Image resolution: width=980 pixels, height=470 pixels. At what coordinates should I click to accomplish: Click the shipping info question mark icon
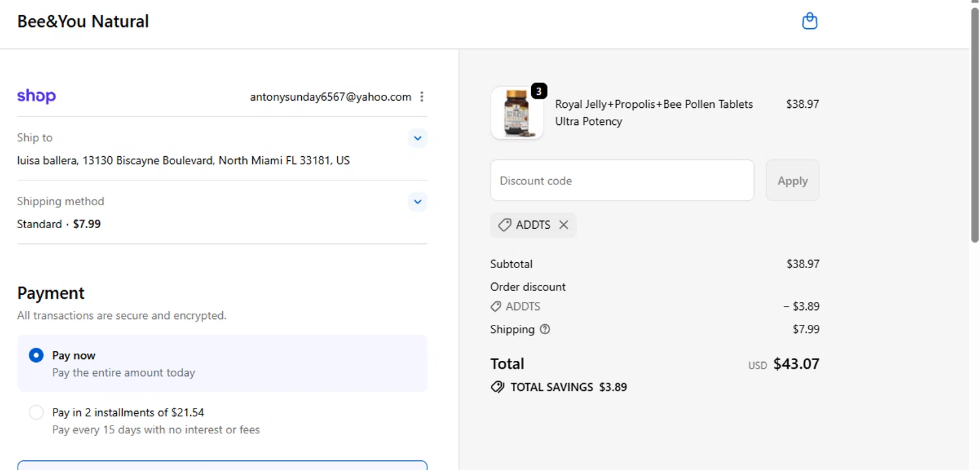point(545,329)
